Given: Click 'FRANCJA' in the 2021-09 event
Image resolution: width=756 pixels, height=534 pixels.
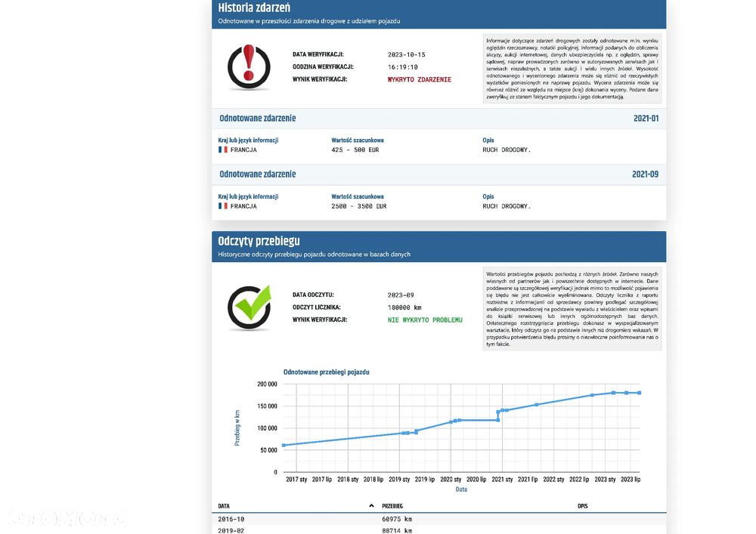Looking at the screenshot, I should (x=243, y=206).
